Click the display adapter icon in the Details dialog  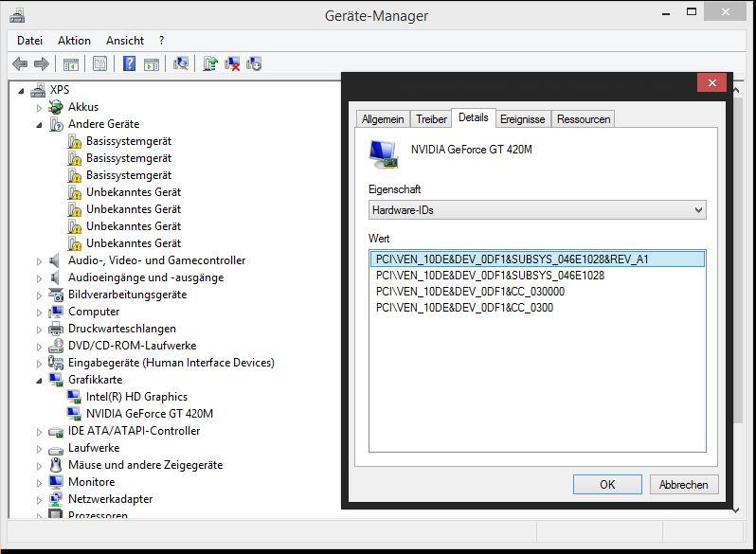[x=384, y=154]
